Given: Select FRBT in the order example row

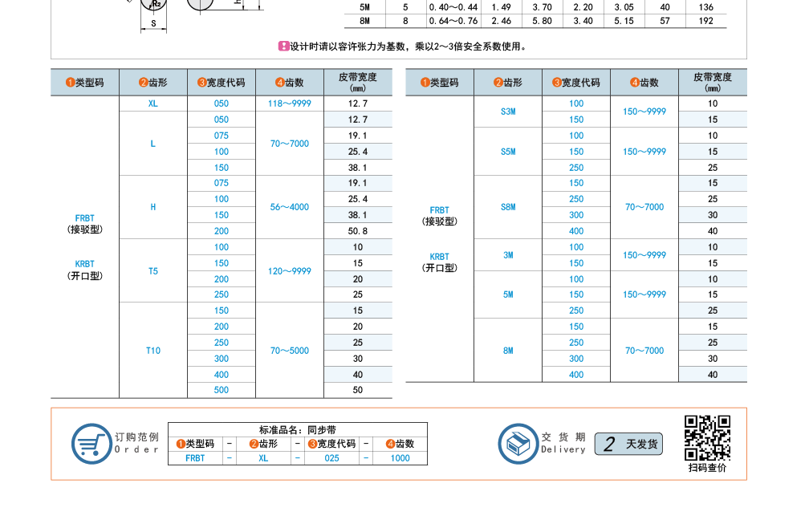Looking at the screenshot, I should click(195, 458).
